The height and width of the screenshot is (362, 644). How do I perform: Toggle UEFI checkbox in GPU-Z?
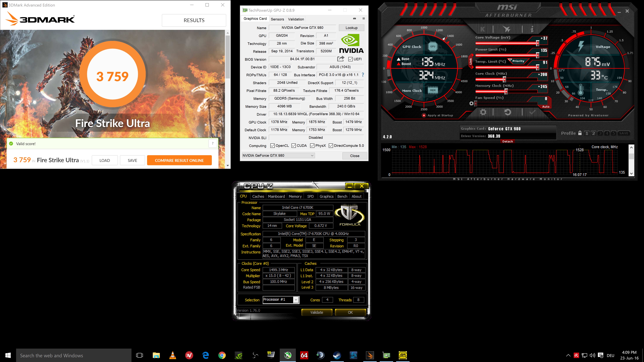351,59
